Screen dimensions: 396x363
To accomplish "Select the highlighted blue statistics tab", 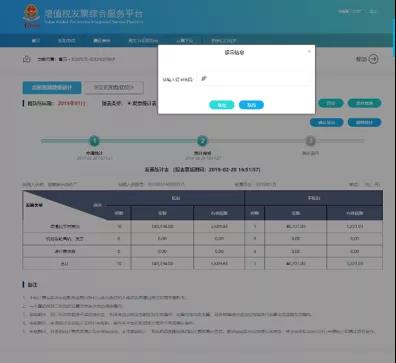I will pyautogui.click(x=52, y=88).
